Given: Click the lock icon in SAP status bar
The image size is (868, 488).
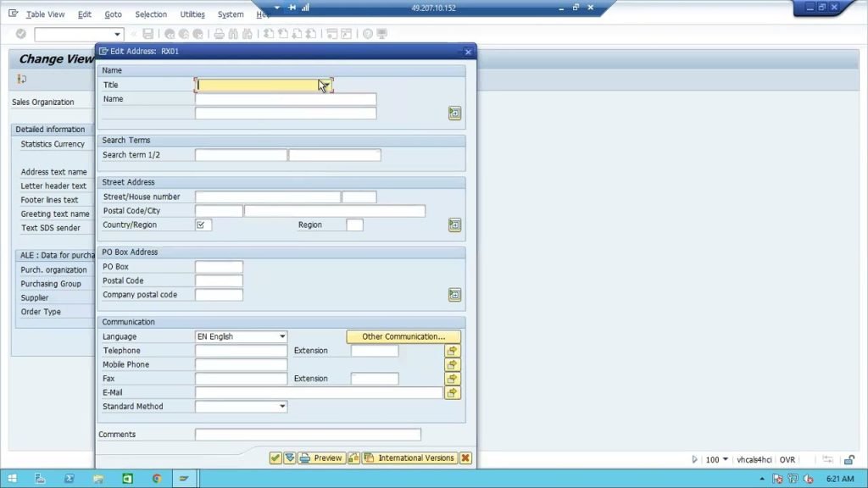Looking at the screenshot, I should [849, 460].
